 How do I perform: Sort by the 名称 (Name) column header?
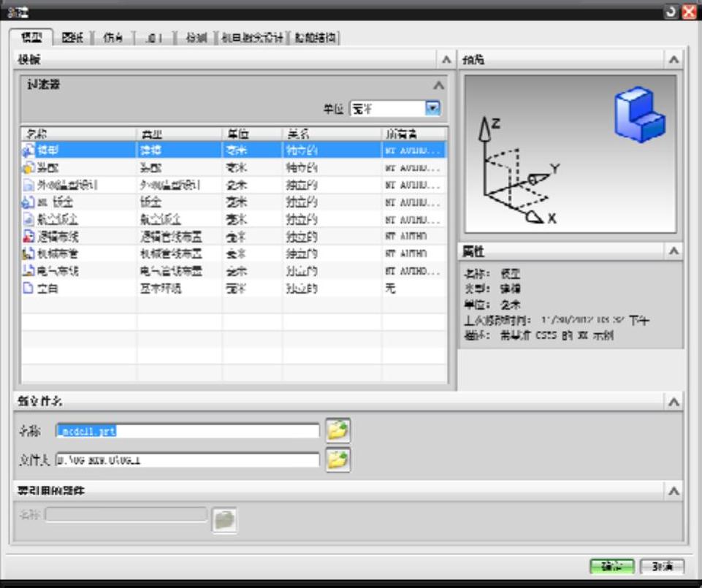(79, 134)
